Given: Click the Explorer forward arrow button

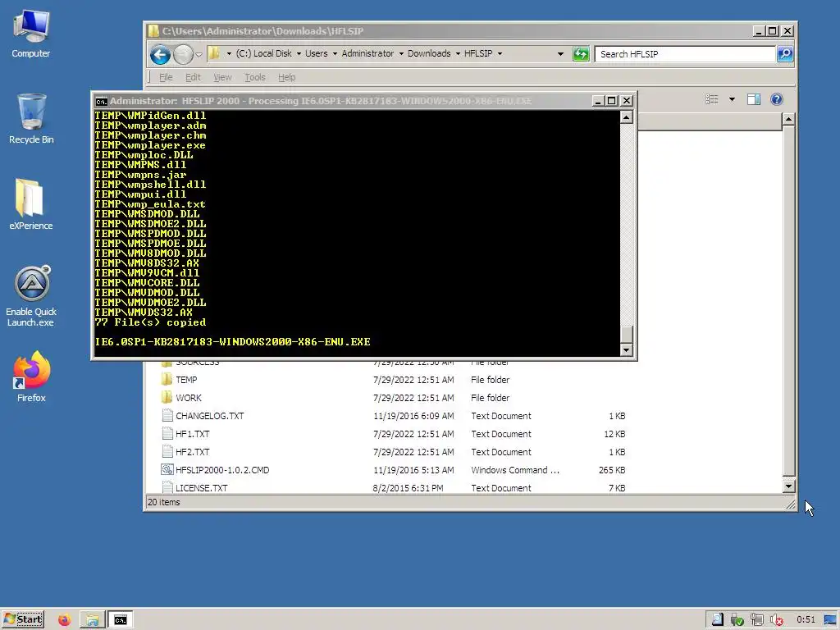Looking at the screenshot, I should (x=183, y=54).
